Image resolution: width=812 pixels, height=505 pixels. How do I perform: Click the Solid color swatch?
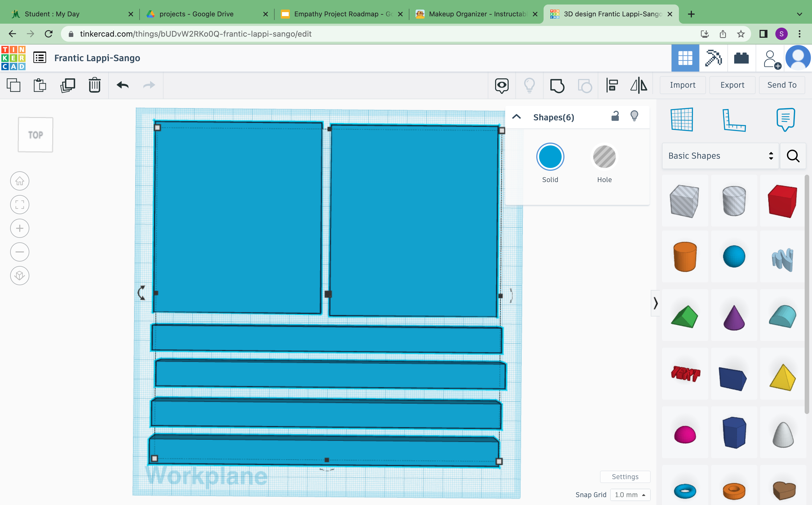tap(550, 156)
